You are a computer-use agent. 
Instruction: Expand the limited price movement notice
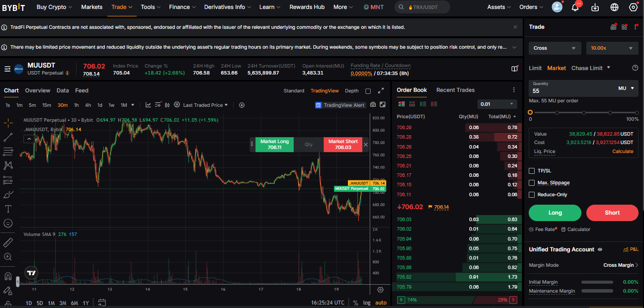point(515,47)
